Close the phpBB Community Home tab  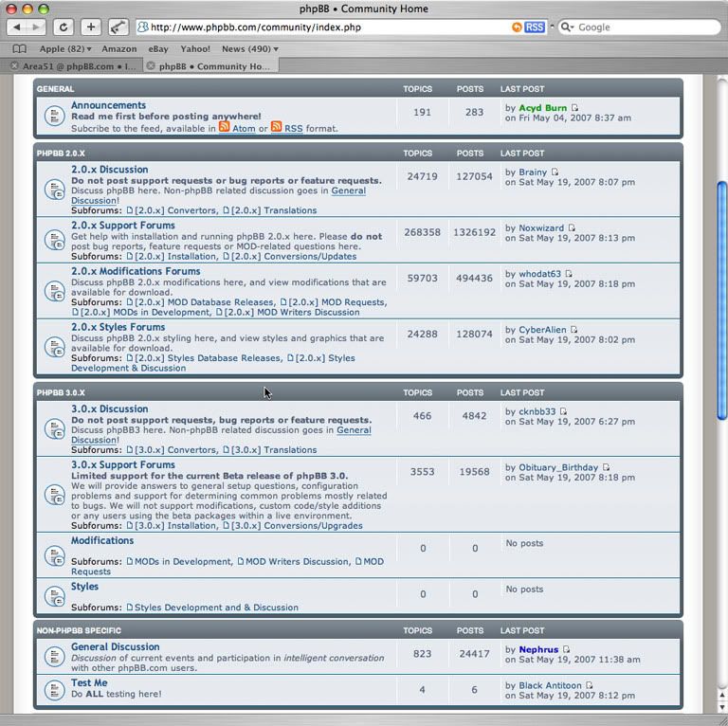151,66
